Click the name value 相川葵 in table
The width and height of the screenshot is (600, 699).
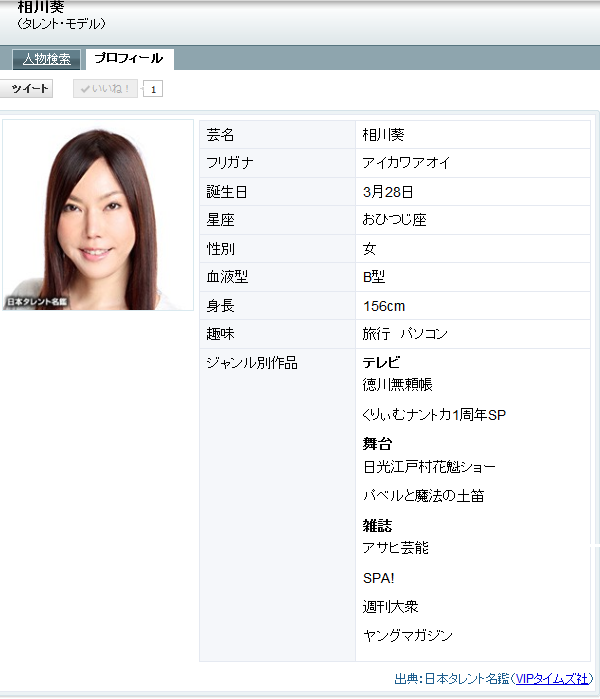tap(383, 135)
